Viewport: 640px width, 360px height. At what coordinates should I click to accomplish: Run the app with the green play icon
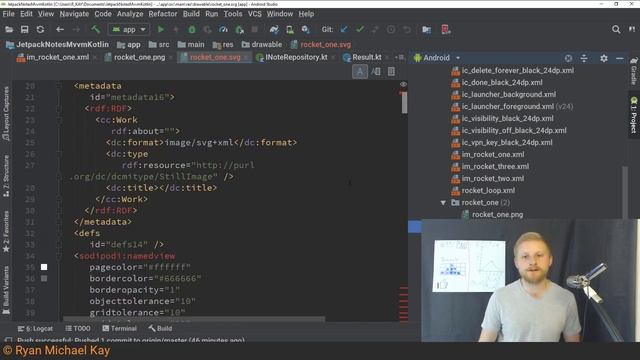click(161, 29)
